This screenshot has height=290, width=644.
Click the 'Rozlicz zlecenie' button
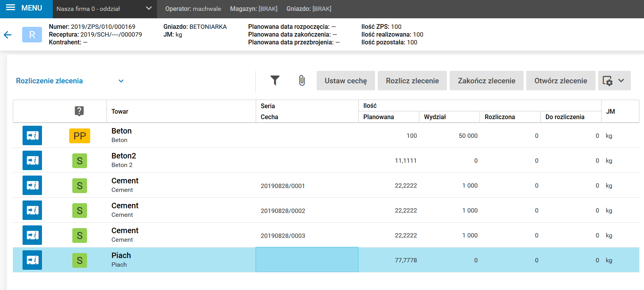tap(412, 81)
